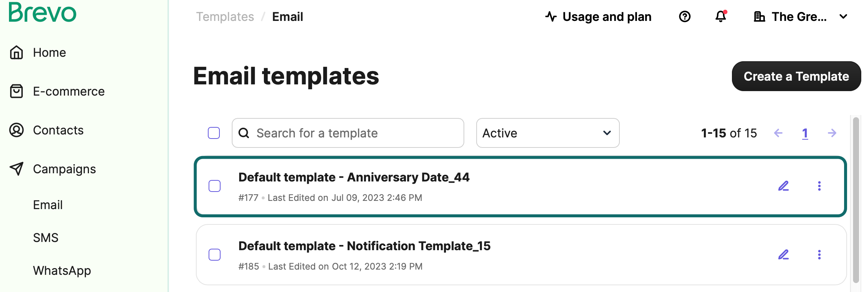Focus the Search for a template field
This screenshot has height=292, width=868.
pyautogui.click(x=348, y=133)
